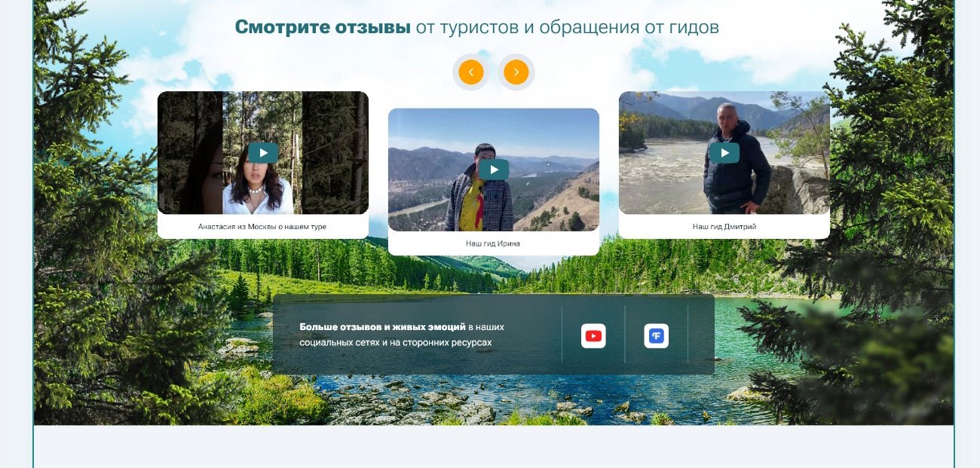Click caption 'Анастасия из Москвы о нашем туре'

tap(262, 227)
